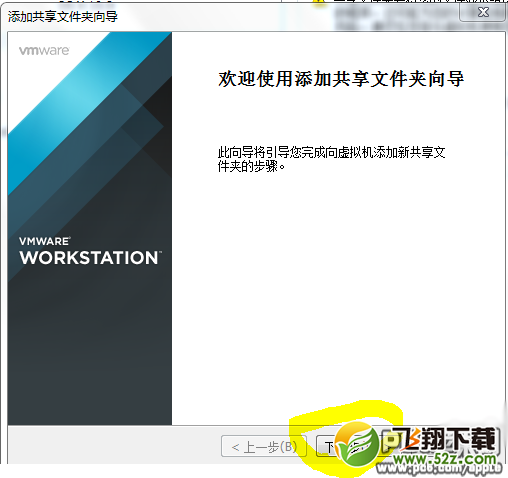Click the 欢迎使用添加共享文件夹向导 heading
Viewport: 508px width, 478px height.
point(341,79)
